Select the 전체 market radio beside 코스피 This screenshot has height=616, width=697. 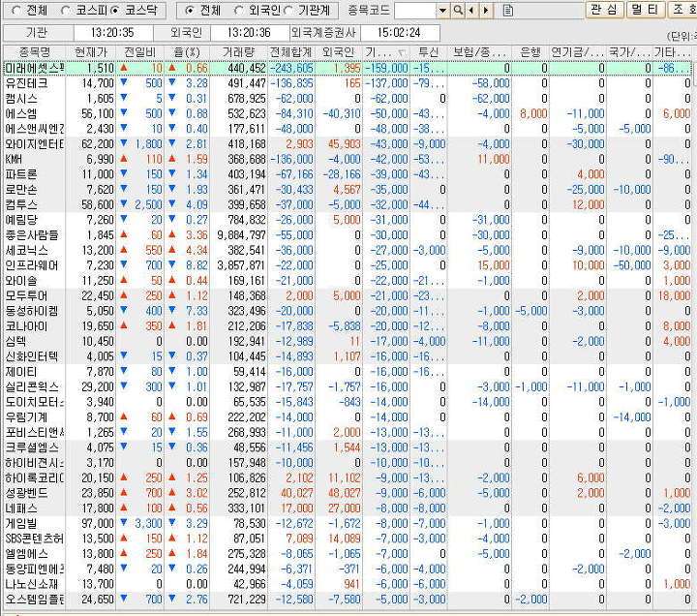[x=15, y=11]
